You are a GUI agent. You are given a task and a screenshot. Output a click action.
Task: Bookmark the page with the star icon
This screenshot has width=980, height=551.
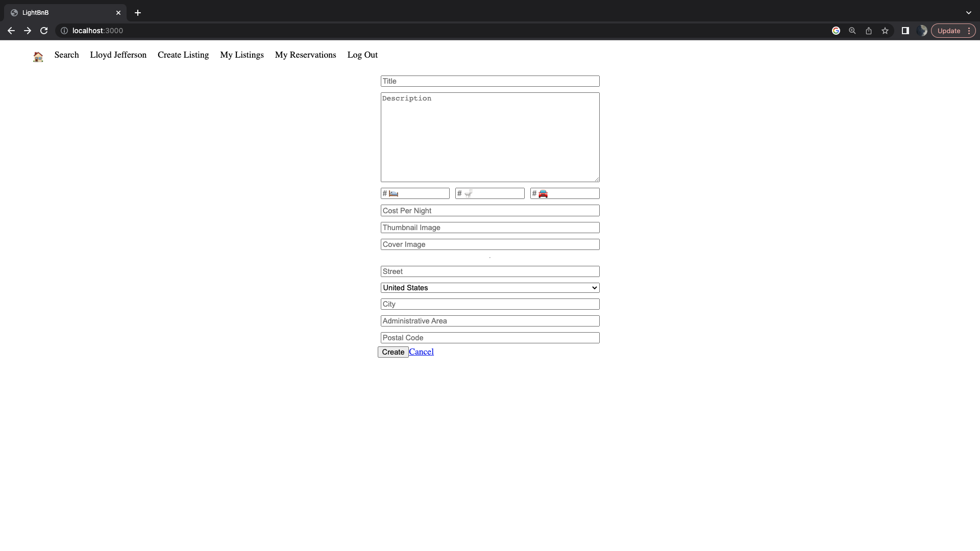click(885, 31)
